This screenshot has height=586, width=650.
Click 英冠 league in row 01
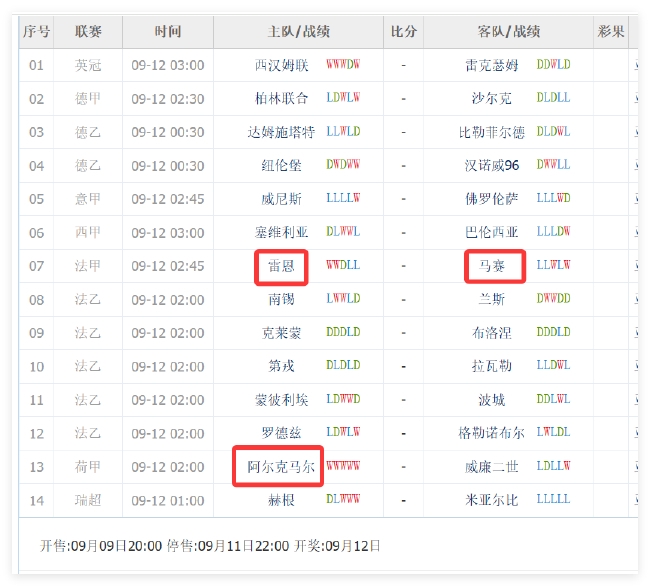click(88, 65)
